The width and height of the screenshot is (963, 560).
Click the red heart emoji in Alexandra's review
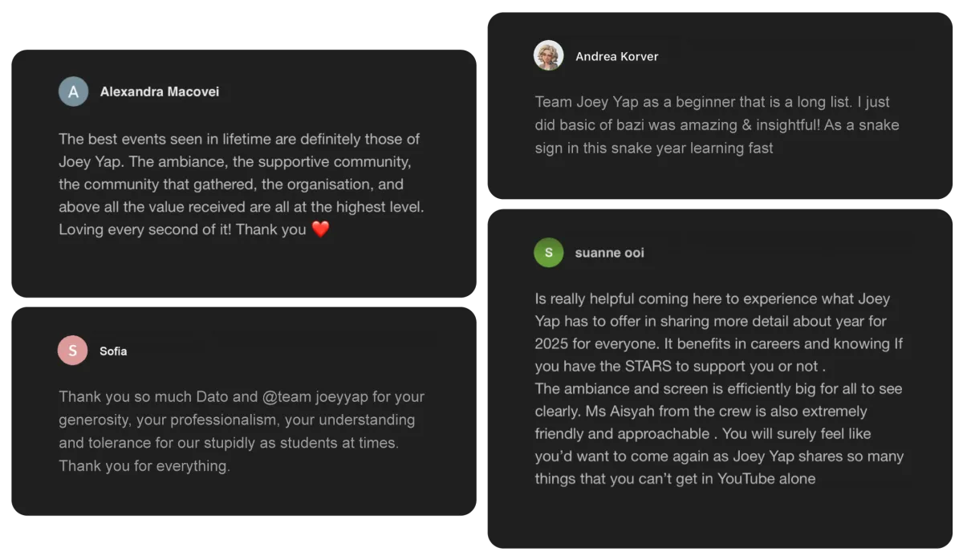pos(320,229)
